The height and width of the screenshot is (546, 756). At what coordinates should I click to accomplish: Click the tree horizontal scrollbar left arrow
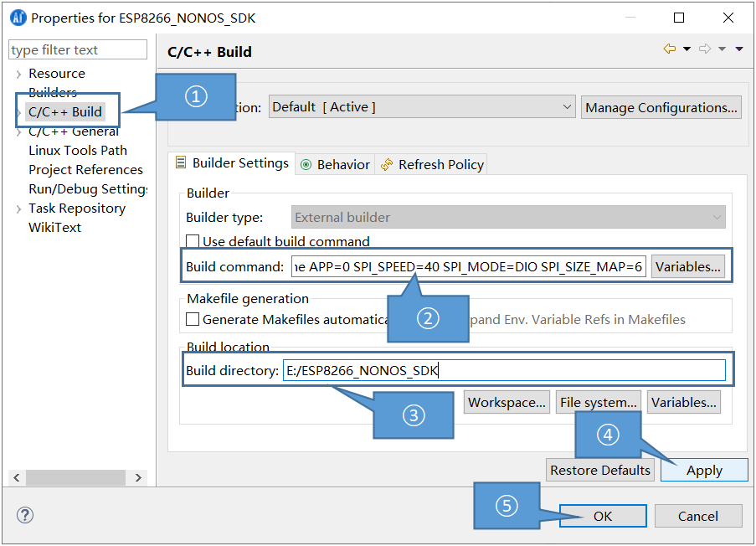tap(17, 477)
